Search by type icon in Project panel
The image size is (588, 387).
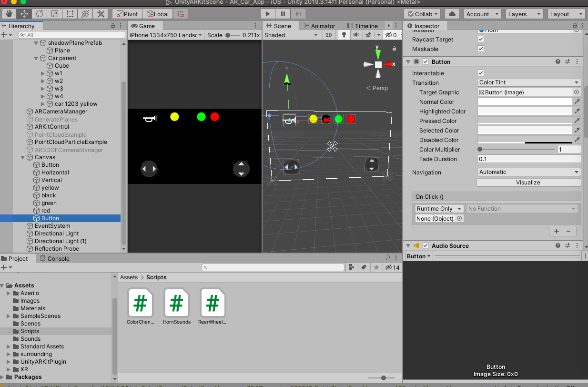[x=352, y=267]
